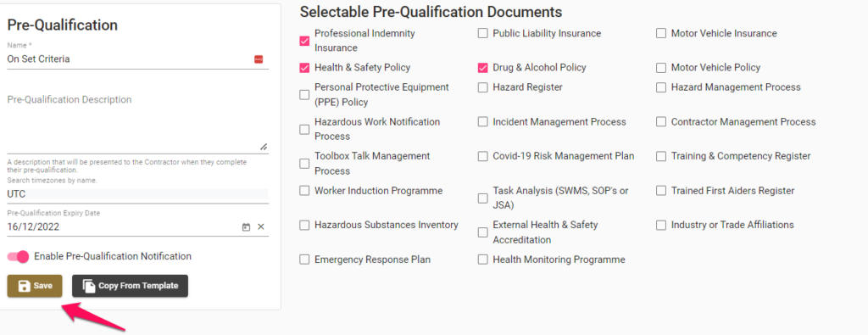Open the UTC timezone selector
This screenshot has width=868, height=335.
pyautogui.click(x=138, y=194)
